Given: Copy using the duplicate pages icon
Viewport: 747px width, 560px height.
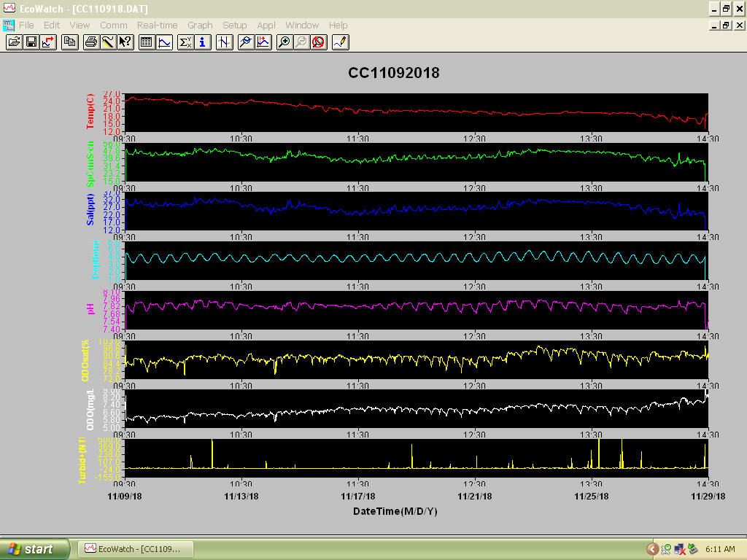Looking at the screenshot, I should pyautogui.click(x=70, y=42).
